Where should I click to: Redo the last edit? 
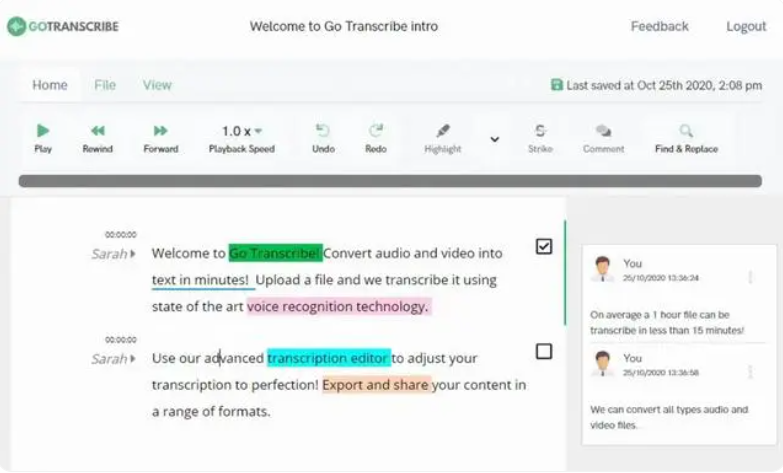(x=376, y=138)
